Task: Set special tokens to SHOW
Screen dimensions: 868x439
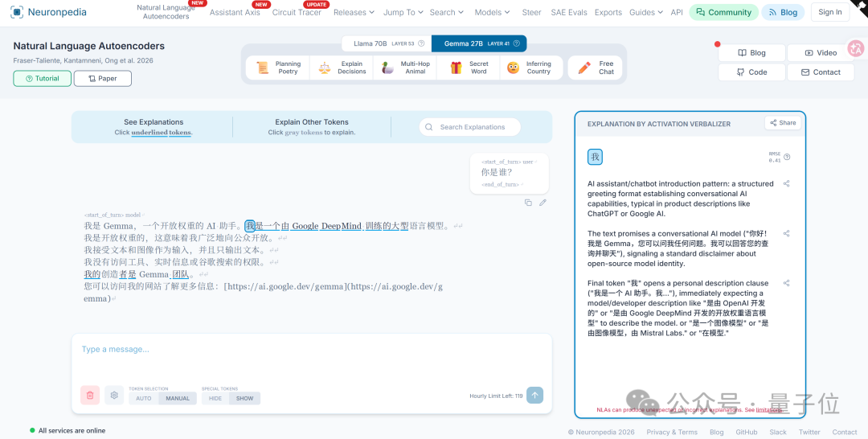Action: [244, 398]
